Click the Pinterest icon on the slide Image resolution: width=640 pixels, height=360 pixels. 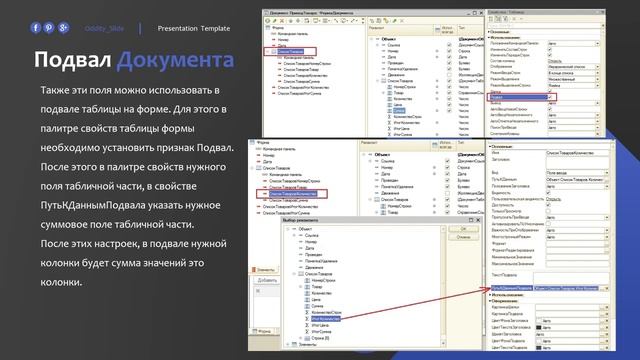coord(49,28)
